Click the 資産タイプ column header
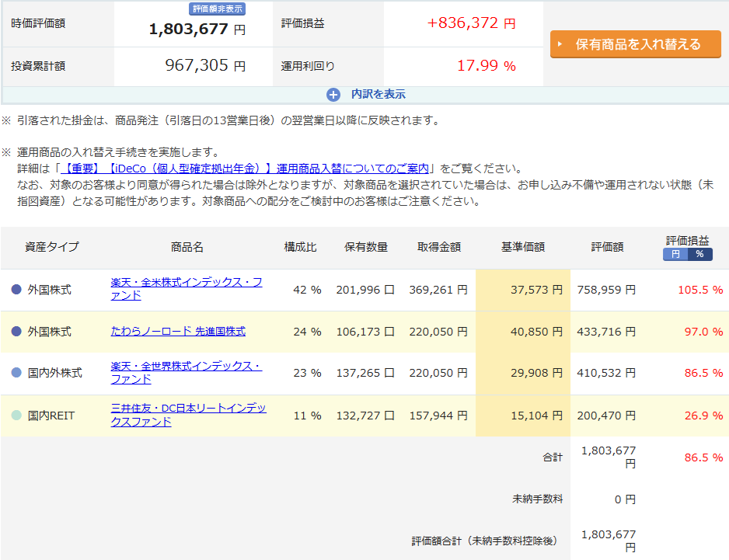The image size is (729, 560). 52,247
